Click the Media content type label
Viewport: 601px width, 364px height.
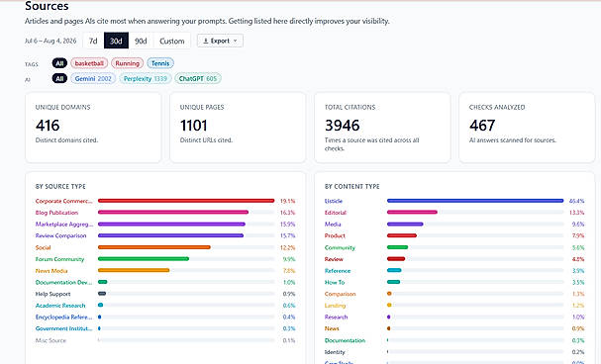tap(333, 224)
